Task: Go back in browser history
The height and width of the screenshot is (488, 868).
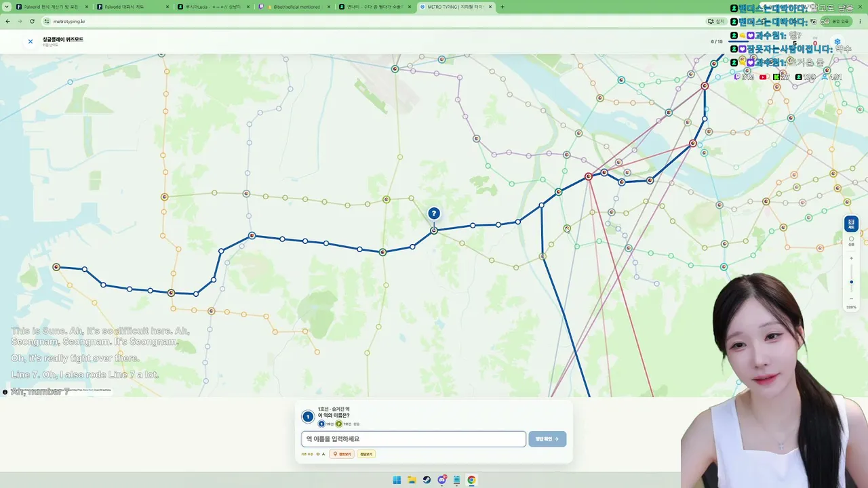Action: pos(7,21)
